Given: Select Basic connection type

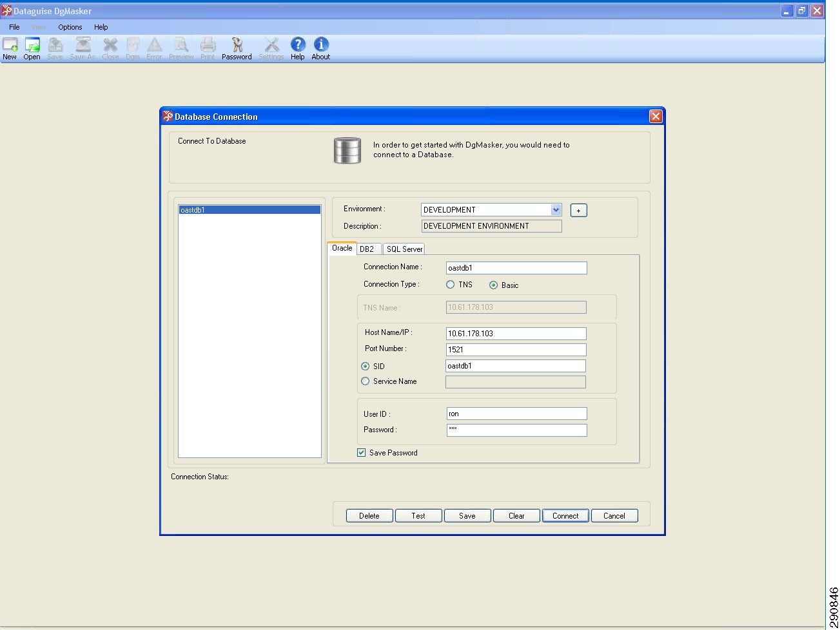Looking at the screenshot, I should (x=493, y=285).
